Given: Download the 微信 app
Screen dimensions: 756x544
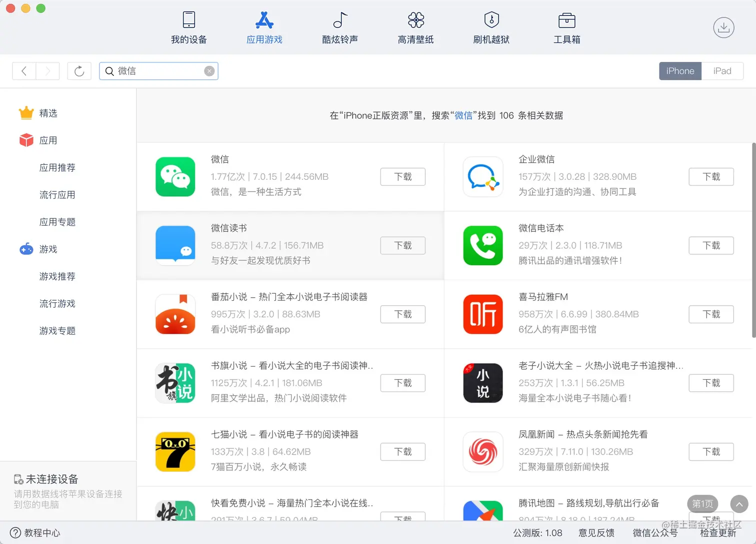Looking at the screenshot, I should 402,177.
